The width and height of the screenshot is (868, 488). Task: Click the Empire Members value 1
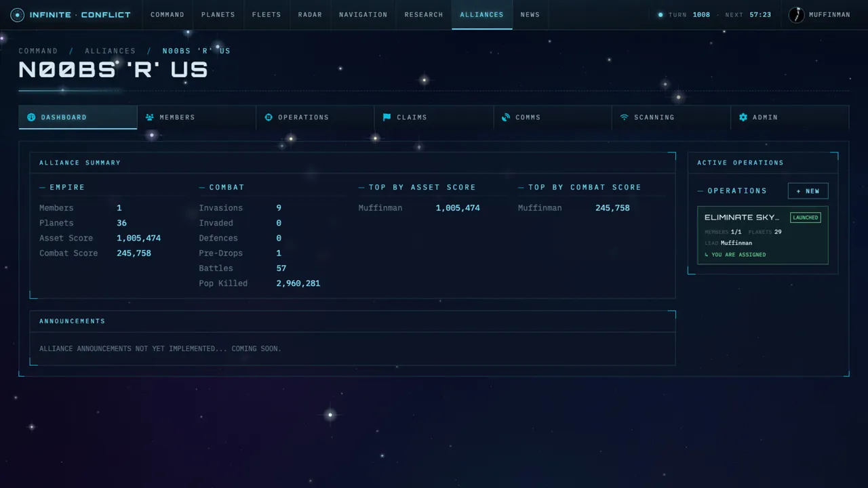119,208
